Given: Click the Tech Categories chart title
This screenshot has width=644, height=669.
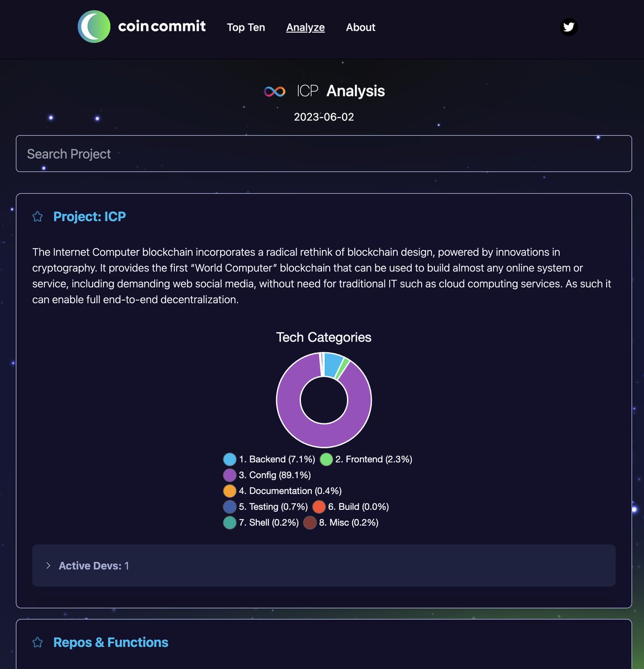Looking at the screenshot, I should click(324, 337).
